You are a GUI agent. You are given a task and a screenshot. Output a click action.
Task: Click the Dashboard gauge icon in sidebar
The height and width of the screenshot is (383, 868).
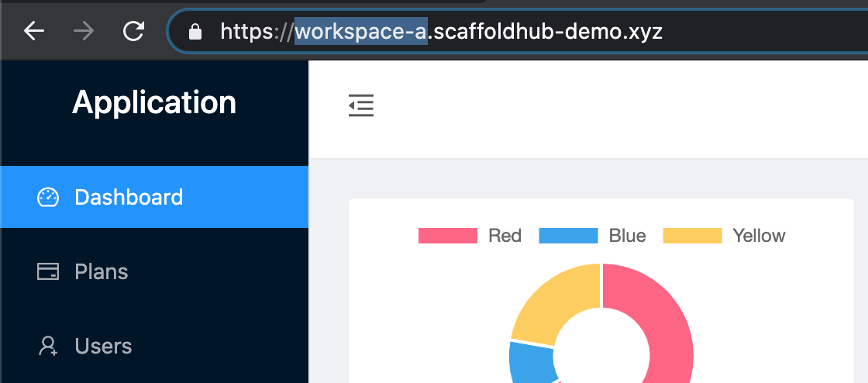pos(48,198)
